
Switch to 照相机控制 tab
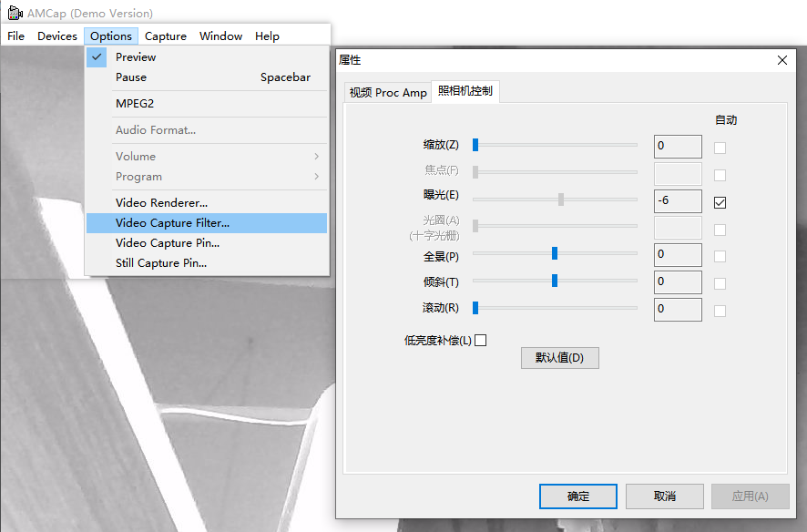coord(465,91)
